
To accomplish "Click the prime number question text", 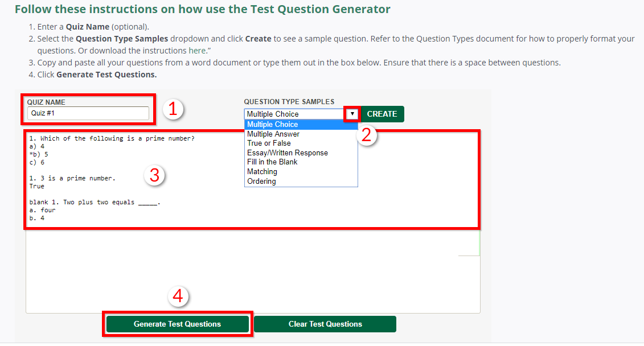I will [114, 138].
